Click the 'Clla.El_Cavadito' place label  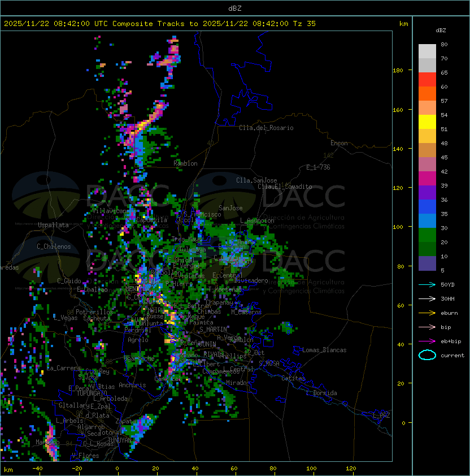[285, 187]
